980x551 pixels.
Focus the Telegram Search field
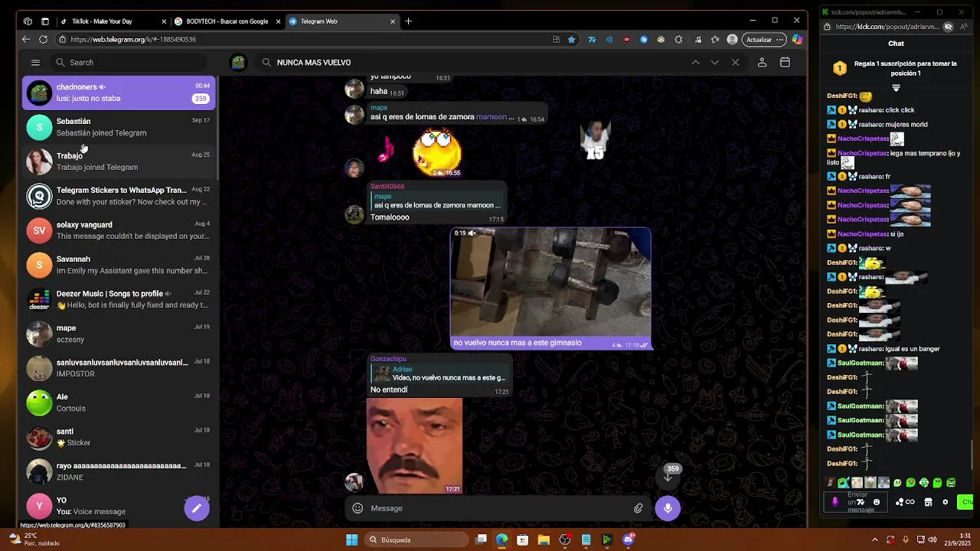pos(129,63)
